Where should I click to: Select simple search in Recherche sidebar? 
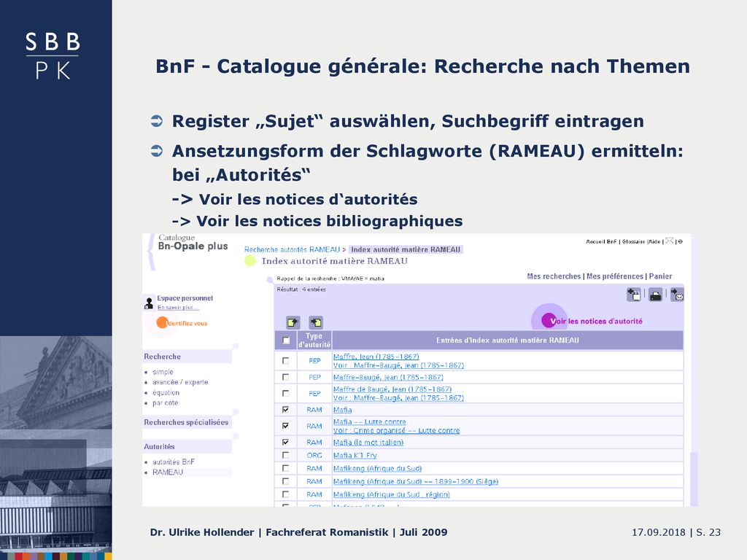pos(163,372)
